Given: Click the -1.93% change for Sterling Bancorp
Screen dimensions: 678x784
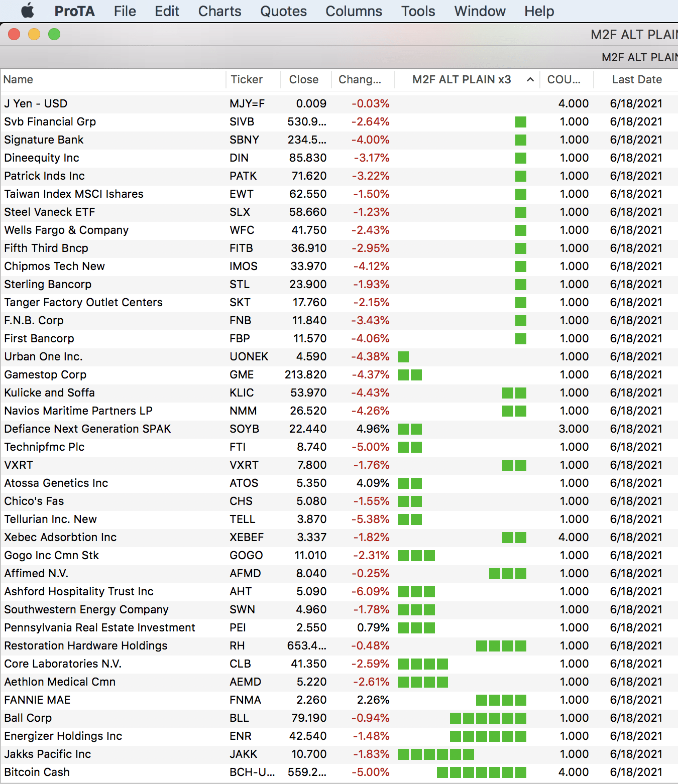Looking at the screenshot, I should (371, 284).
